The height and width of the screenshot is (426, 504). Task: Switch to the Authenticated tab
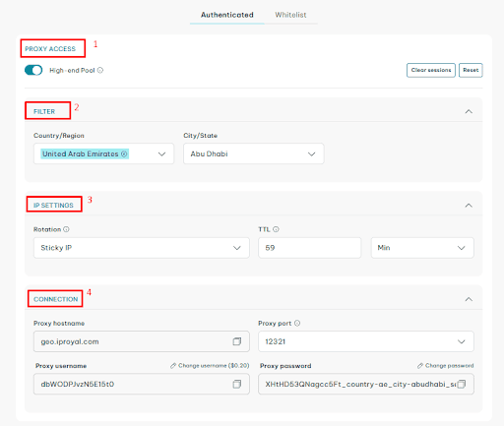point(227,15)
